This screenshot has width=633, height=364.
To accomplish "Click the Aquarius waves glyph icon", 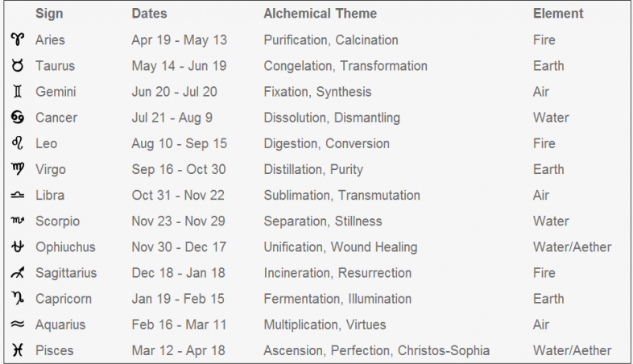I will [17, 325].
